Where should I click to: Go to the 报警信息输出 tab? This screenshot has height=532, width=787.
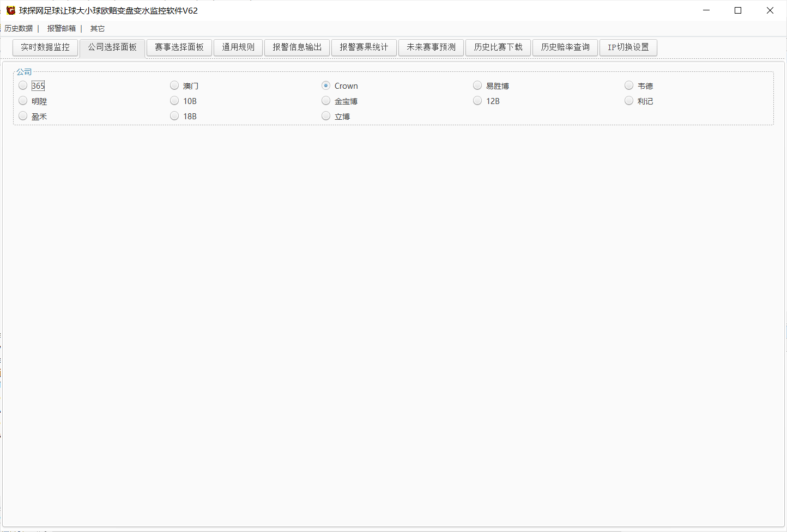[x=297, y=47]
